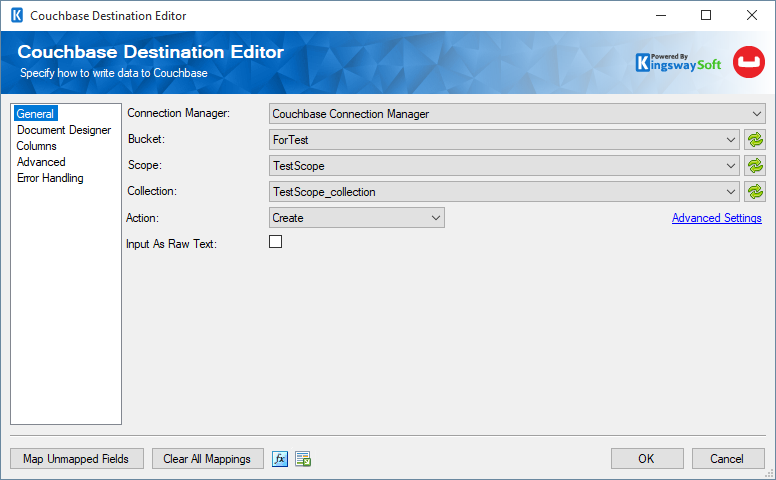Click the Connection Manager label

click(179, 113)
